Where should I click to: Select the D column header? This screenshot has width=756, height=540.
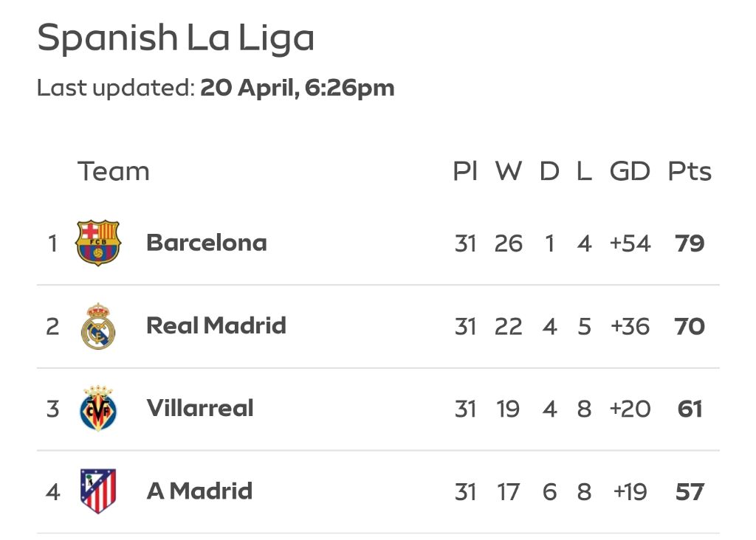549,171
